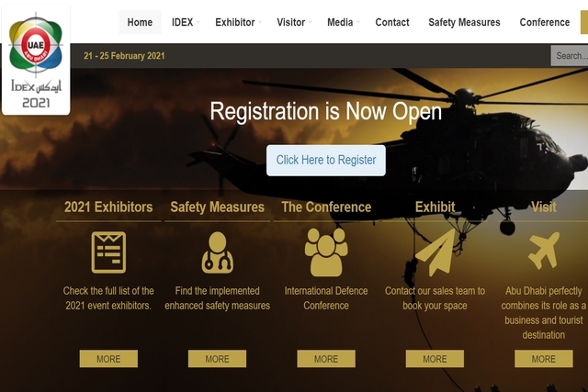Image resolution: width=588 pixels, height=392 pixels.
Task: Click the Safety Measures doctor icon
Action: [x=218, y=252]
